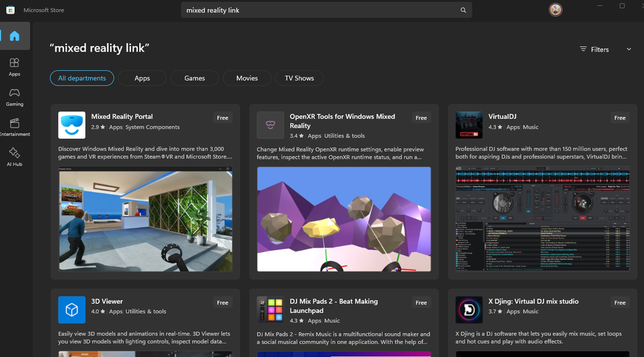
Task: Open the Home page in the sidebar
Action: (14, 36)
